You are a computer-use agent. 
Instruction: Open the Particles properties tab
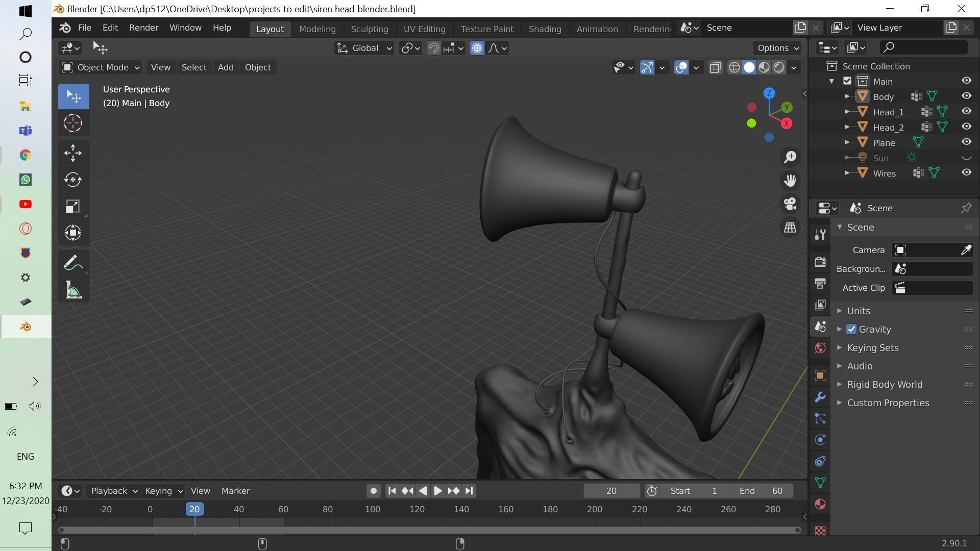click(x=820, y=418)
